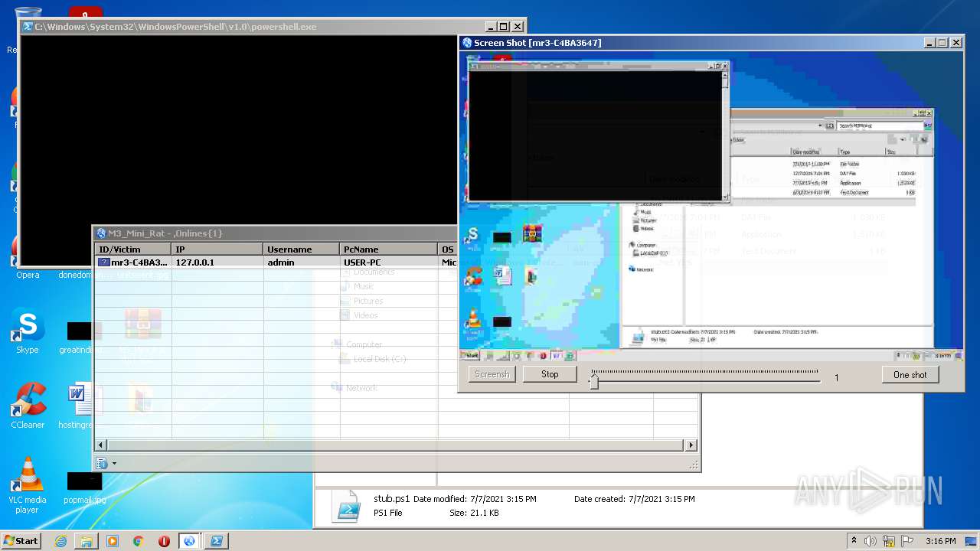Image resolution: width=980 pixels, height=551 pixels.
Task: Open CCleaner desktop shortcut
Action: click(28, 406)
